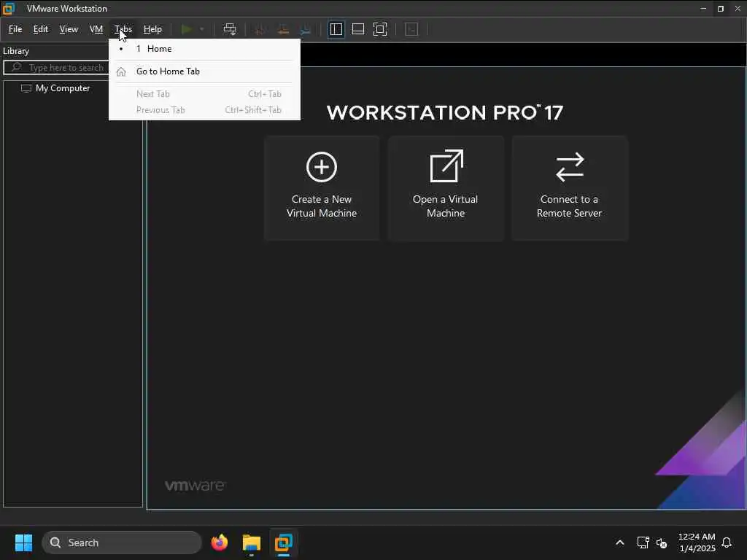Close the open Tabs menu
The height and width of the screenshot is (560, 747).
coord(123,29)
